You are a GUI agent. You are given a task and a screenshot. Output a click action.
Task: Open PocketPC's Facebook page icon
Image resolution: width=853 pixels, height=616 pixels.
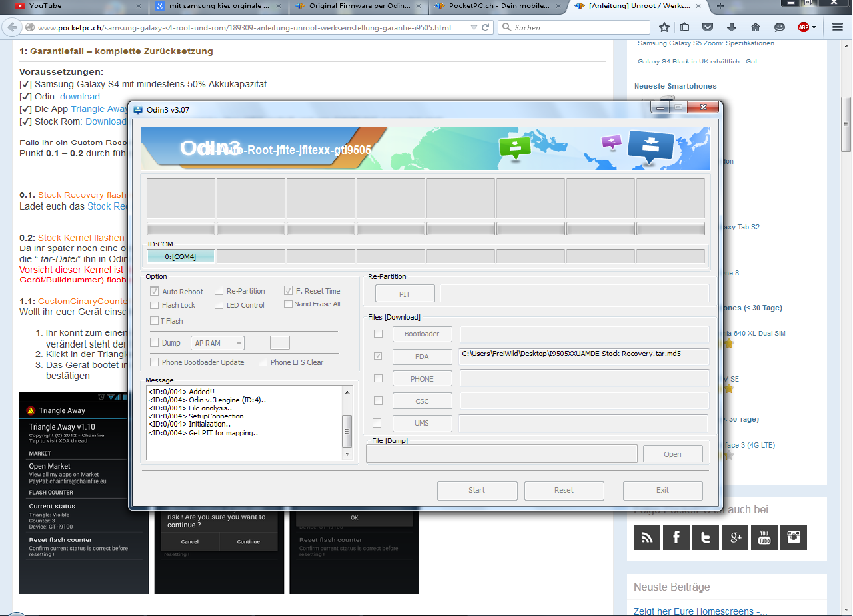pos(676,537)
